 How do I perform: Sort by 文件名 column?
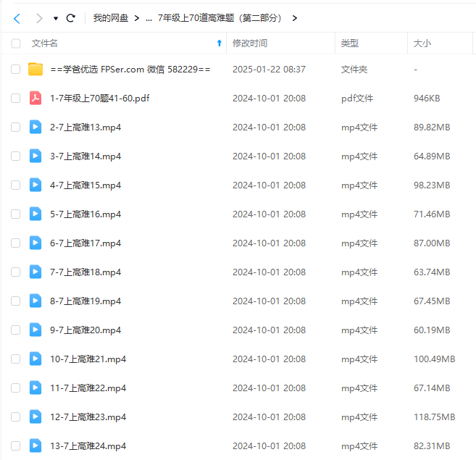(45, 43)
